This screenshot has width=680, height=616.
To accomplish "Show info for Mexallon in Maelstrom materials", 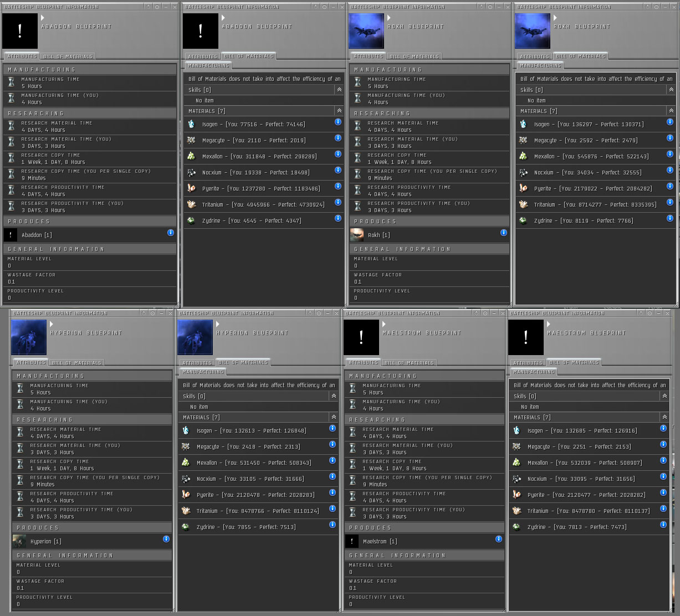I will pyautogui.click(x=663, y=460).
